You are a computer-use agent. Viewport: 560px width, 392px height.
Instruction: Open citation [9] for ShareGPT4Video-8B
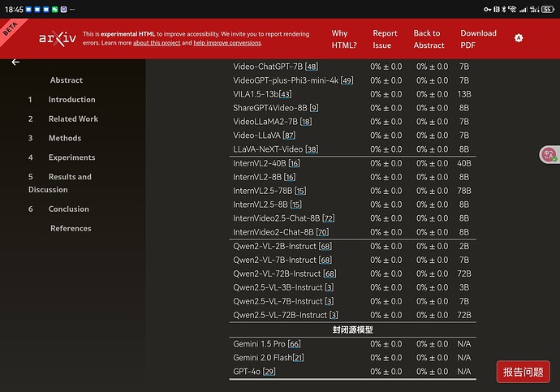[x=314, y=108]
